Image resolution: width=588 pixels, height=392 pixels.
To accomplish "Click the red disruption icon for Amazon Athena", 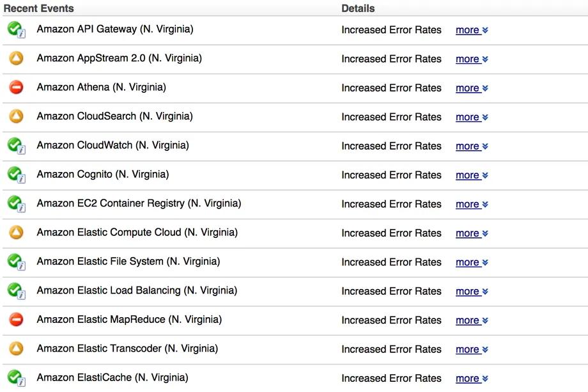I will 16,88.
